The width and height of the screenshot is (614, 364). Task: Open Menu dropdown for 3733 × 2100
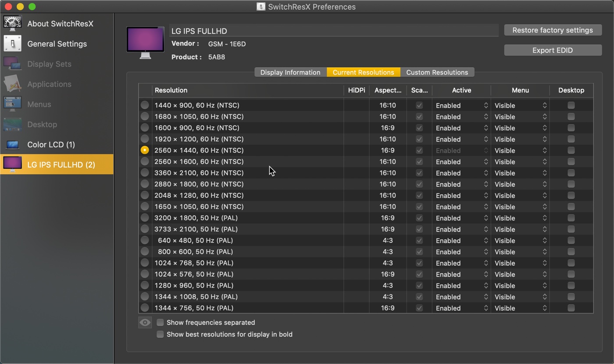point(521,229)
